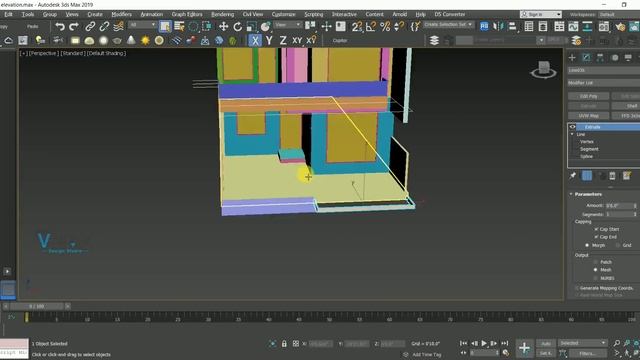Toggle the Window/Crossing selection icon
The height and width of the screenshot is (360, 640).
[x=207, y=27]
